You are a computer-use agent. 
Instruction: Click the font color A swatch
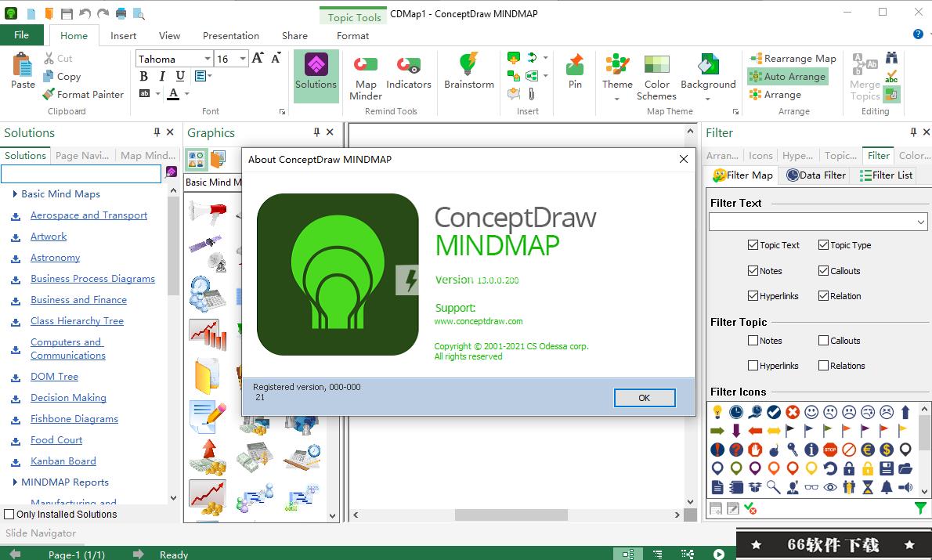(x=173, y=94)
